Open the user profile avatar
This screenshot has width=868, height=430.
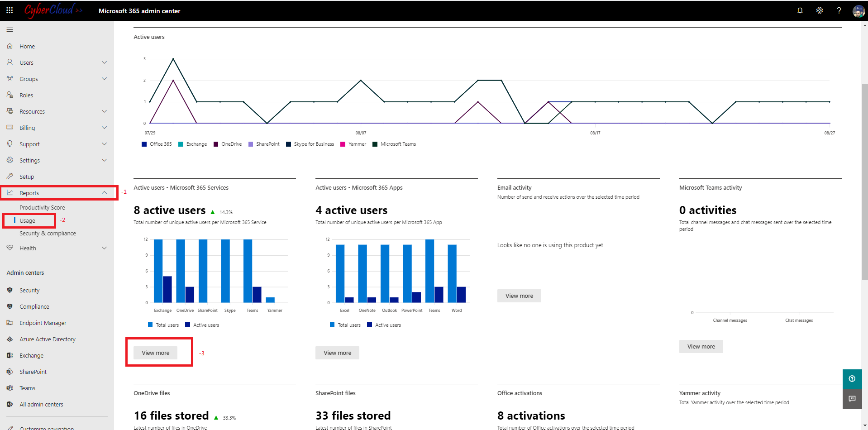click(x=858, y=11)
